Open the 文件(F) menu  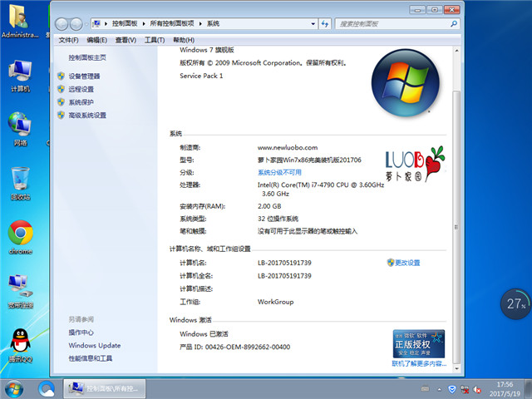coord(68,40)
